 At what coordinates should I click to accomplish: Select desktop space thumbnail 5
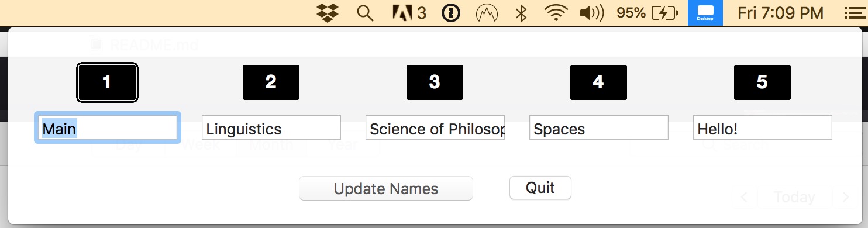[762, 82]
